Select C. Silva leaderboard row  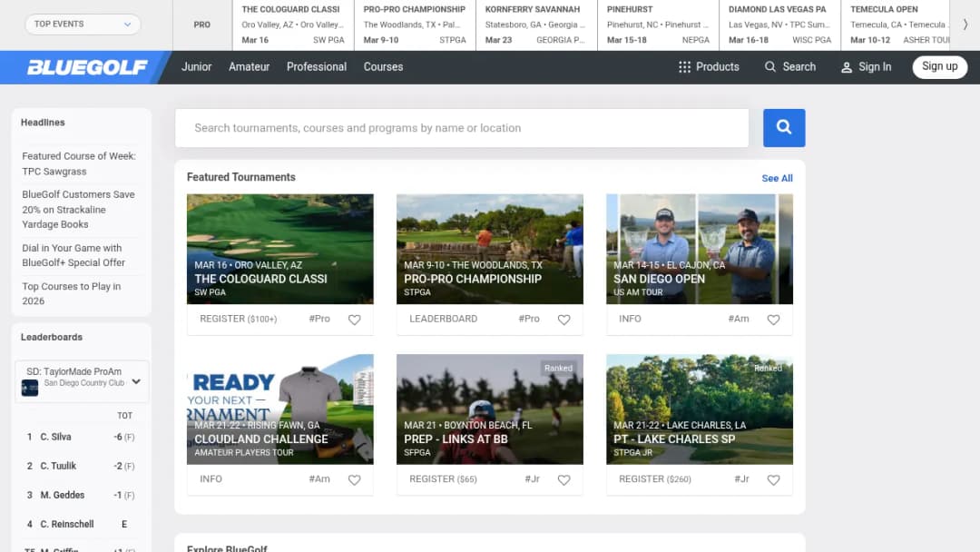pos(82,437)
